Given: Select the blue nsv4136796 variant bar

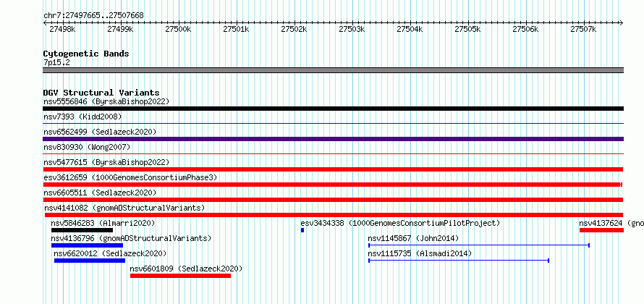Looking at the screenshot, I should [x=87, y=245].
